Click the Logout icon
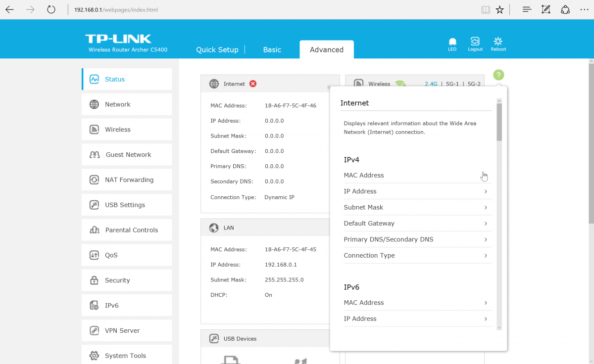The height and width of the screenshot is (364, 594). [475, 44]
